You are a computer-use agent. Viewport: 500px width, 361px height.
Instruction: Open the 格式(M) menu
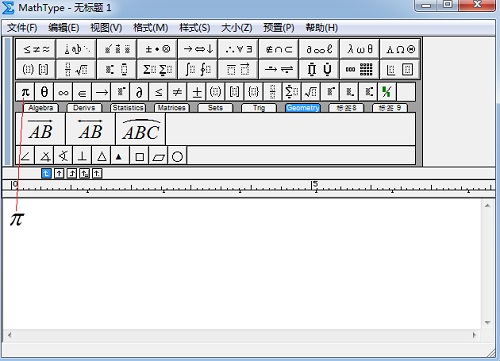(151, 27)
